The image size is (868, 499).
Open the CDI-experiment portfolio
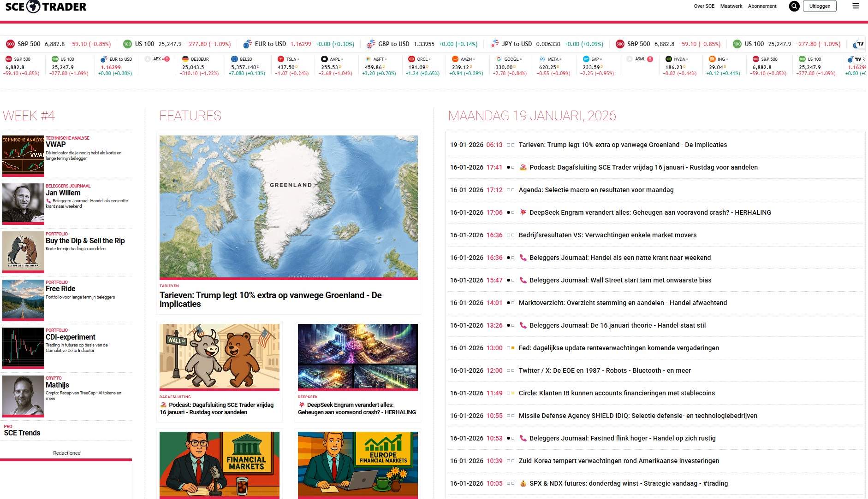(x=71, y=337)
